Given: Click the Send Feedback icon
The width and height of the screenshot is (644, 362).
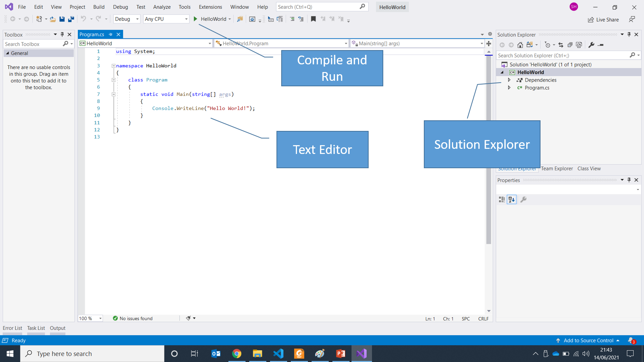Looking at the screenshot, I should [632, 19].
